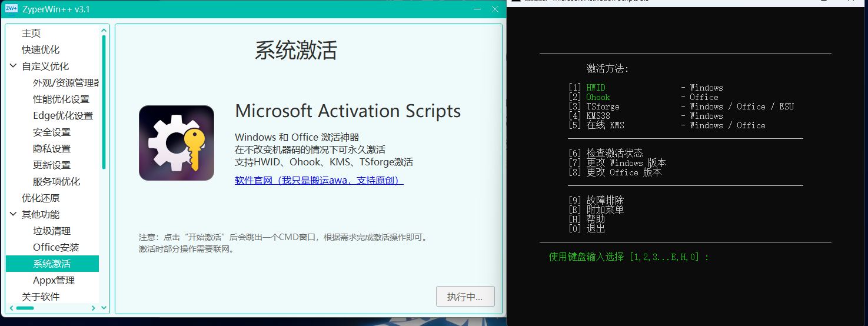Click [3] TSforge option in CMD window
868x326 pixels.
(x=681, y=107)
